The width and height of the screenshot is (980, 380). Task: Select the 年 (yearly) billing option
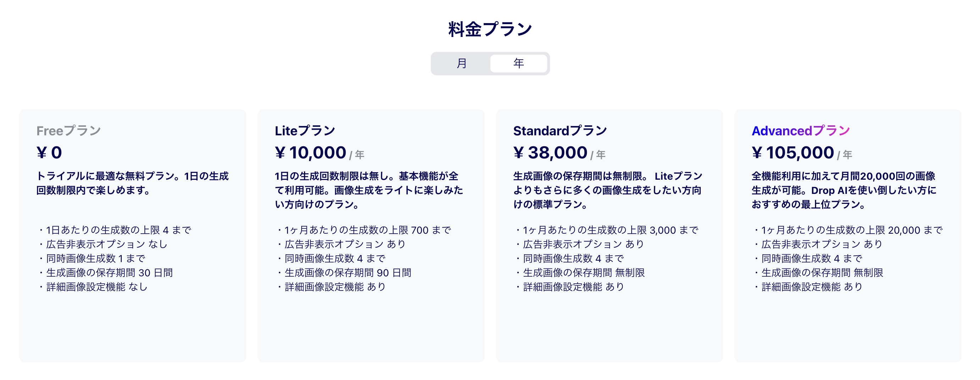518,63
